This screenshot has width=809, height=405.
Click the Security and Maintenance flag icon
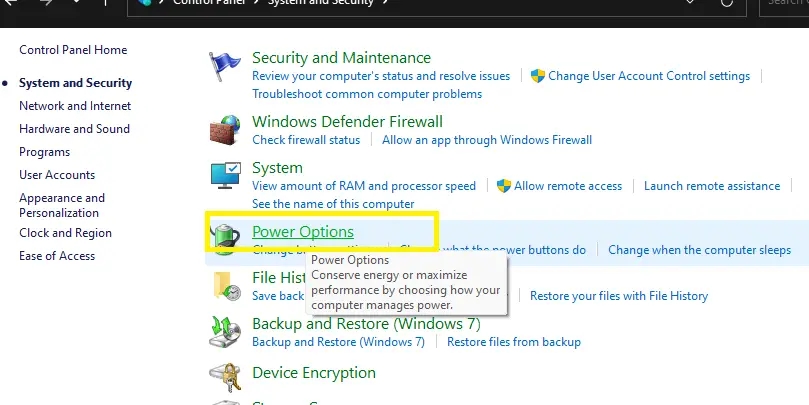point(225,66)
